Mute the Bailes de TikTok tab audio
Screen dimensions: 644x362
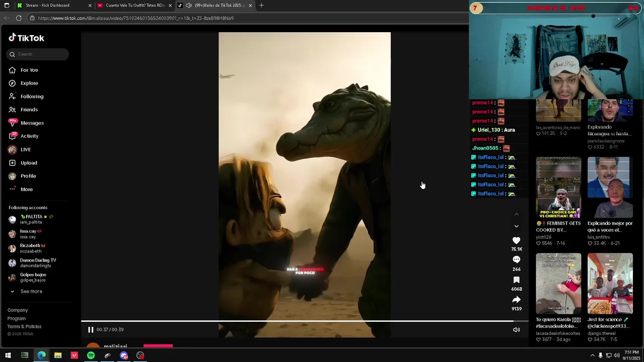(189, 6)
